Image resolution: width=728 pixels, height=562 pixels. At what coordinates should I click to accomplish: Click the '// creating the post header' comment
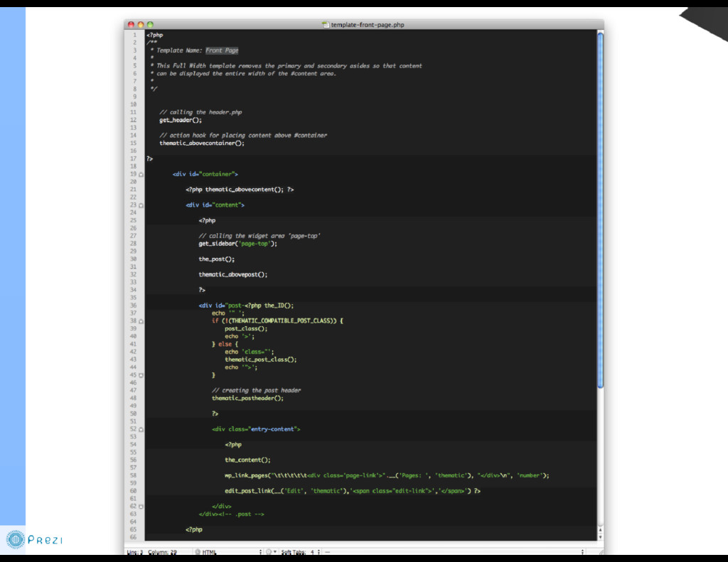click(256, 390)
